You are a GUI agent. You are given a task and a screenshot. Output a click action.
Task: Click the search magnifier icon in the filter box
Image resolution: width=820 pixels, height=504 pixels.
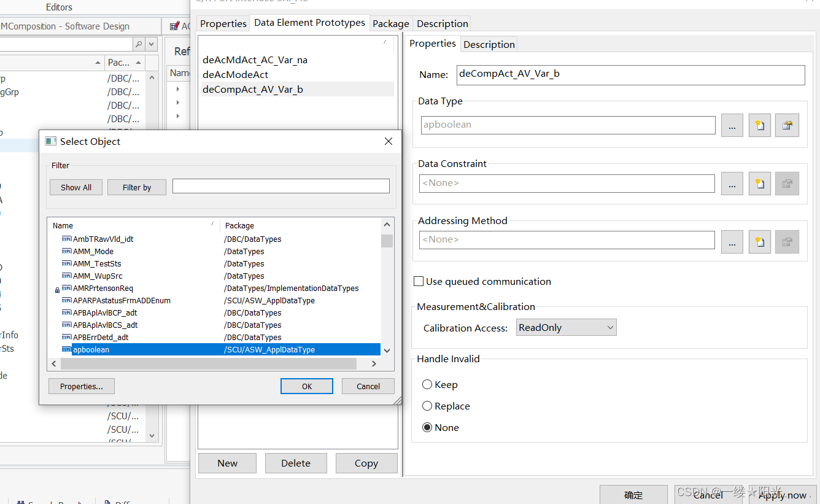pyautogui.click(x=139, y=44)
